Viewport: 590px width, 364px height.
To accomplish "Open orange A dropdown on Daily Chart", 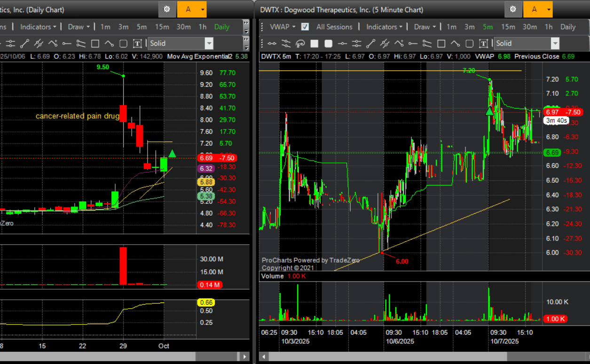I will tap(203, 9).
